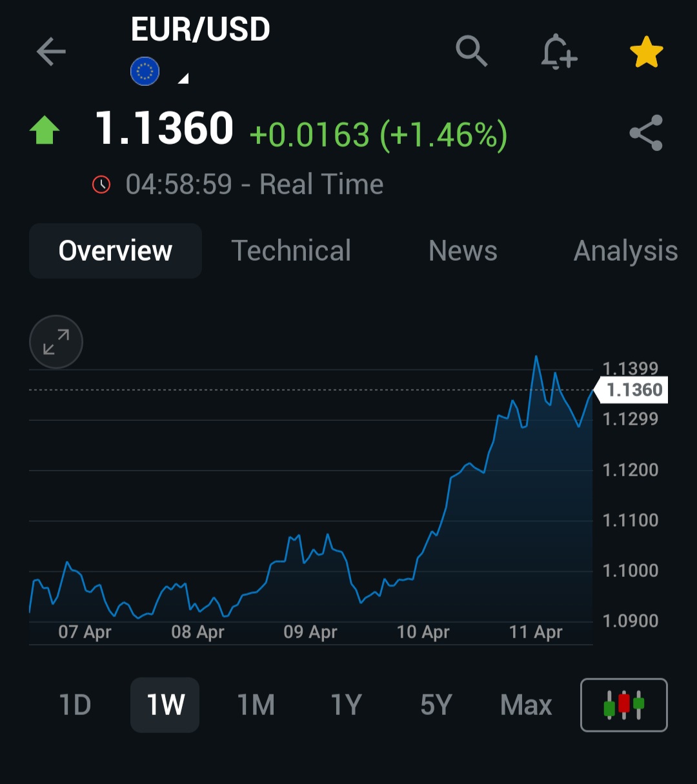Expand the small triangle next to flag

(x=183, y=79)
